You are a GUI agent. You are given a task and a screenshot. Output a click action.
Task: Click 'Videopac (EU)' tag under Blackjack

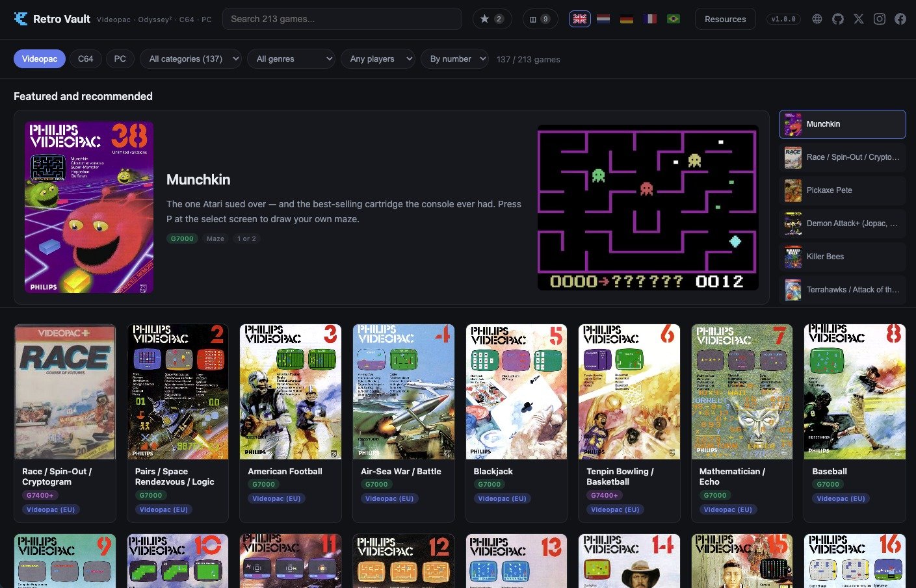[x=502, y=498]
